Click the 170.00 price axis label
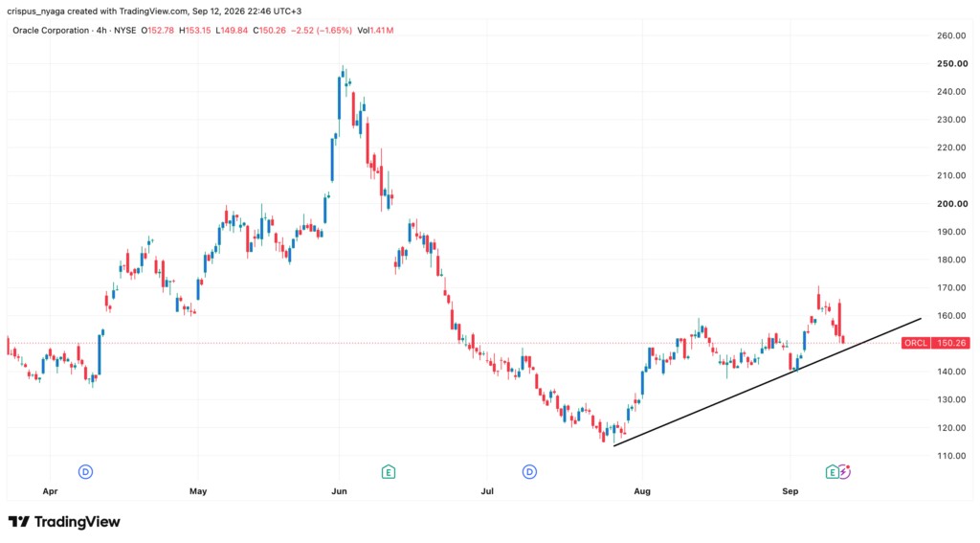The width and height of the screenshot is (980, 543). tap(951, 287)
